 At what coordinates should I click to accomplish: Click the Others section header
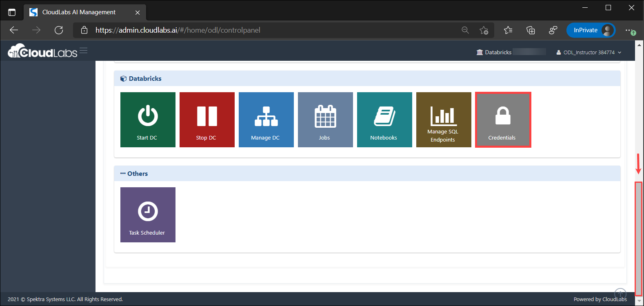click(367, 173)
